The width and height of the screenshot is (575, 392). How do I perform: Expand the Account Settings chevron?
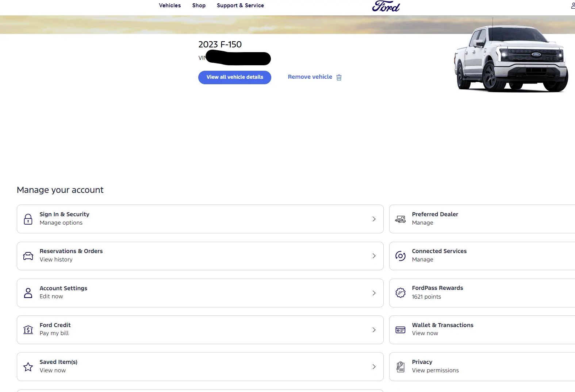pyautogui.click(x=374, y=293)
